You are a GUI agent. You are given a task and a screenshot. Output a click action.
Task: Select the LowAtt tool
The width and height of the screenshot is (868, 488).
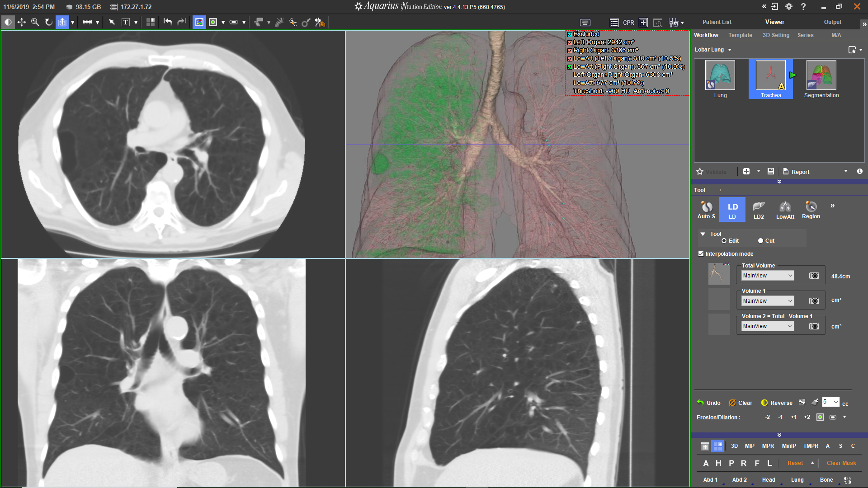pyautogui.click(x=785, y=210)
